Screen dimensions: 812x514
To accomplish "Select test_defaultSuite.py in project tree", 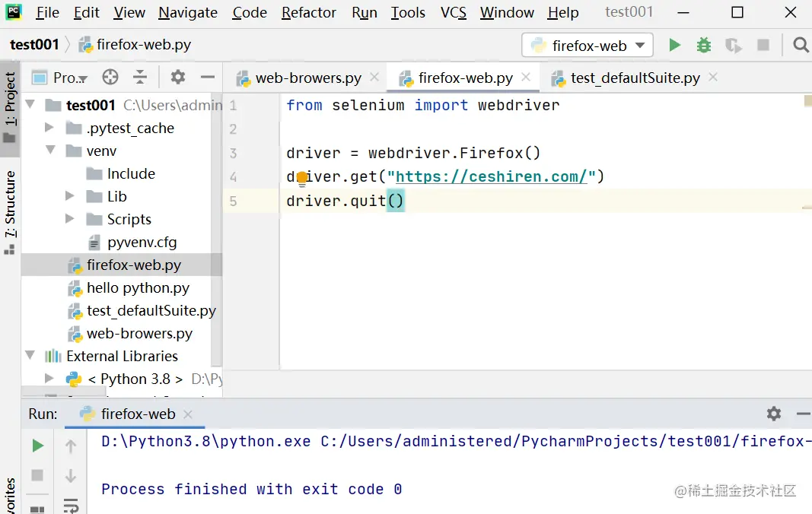I will tap(142, 310).
